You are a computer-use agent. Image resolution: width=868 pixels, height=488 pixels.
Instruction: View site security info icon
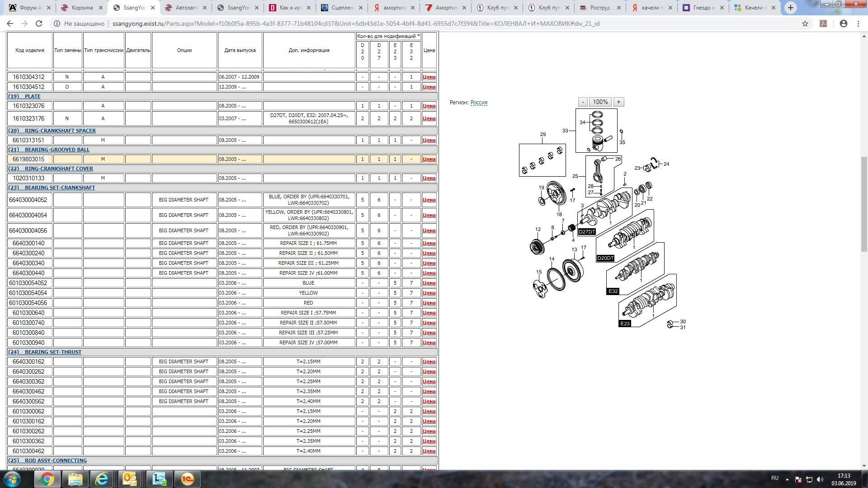[57, 23]
